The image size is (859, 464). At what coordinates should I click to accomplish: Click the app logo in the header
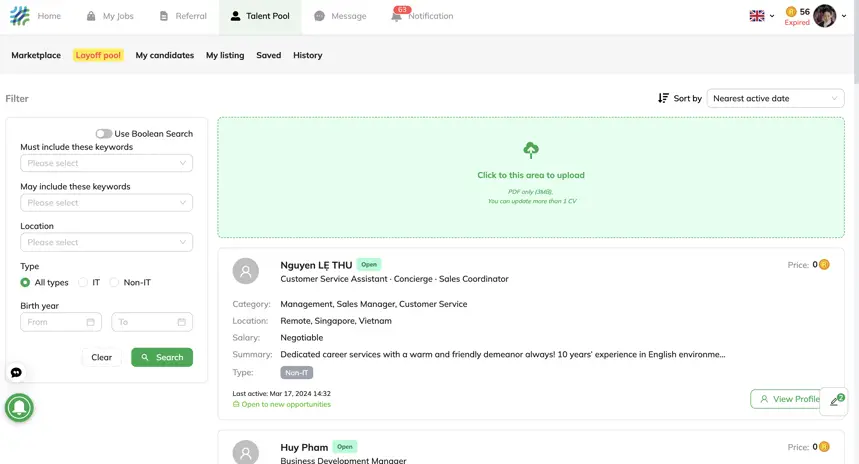pyautogui.click(x=20, y=16)
